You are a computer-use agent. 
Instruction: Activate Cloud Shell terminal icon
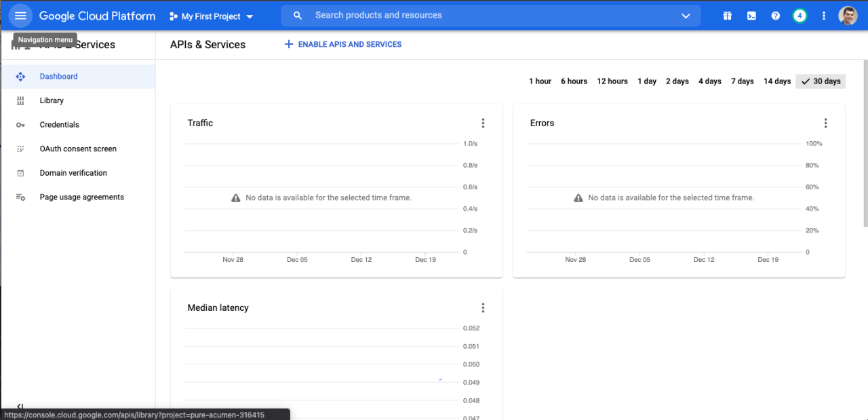[751, 16]
